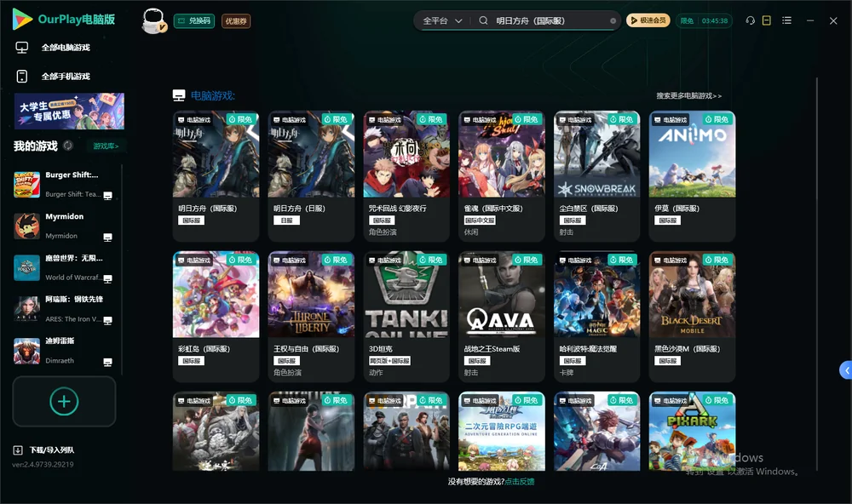Follow 搜索更多电脑游戏>> link
Image resolution: width=852 pixels, height=504 pixels.
click(x=689, y=96)
